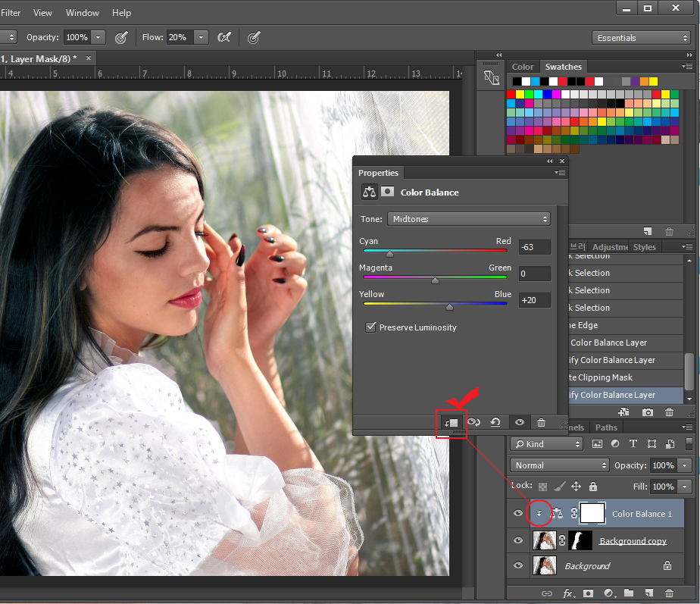
Task: Hide the Background copy layer
Action: [518, 540]
